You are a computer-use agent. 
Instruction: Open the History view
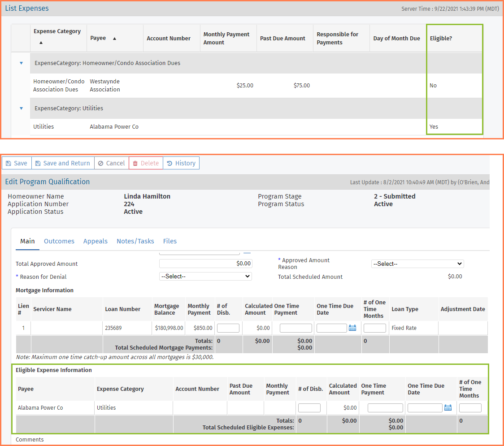click(x=181, y=163)
